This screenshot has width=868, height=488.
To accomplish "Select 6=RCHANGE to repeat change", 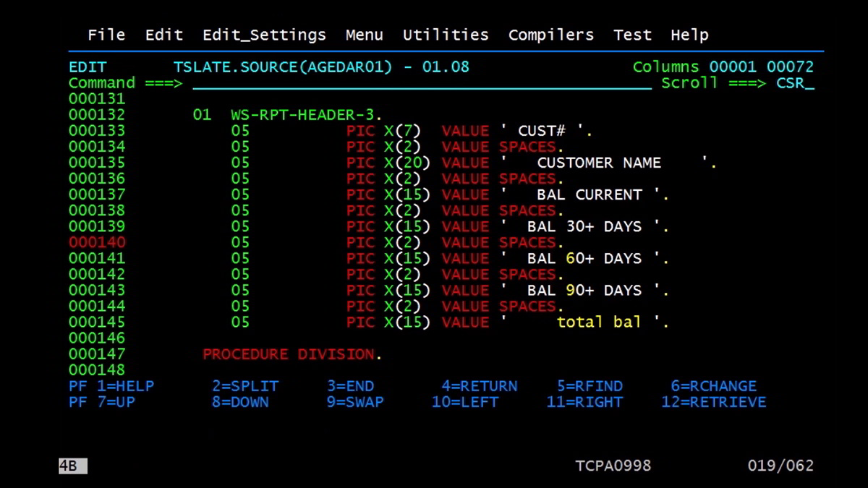I will click(x=713, y=386).
